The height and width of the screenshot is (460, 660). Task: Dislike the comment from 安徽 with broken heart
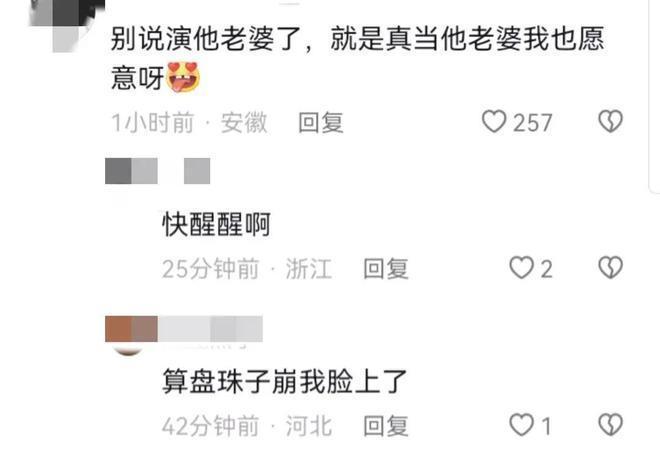click(x=610, y=122)
